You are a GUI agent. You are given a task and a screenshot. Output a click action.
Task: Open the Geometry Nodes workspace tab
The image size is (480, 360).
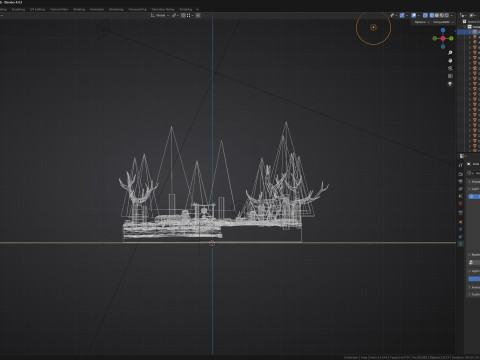pos(163,9)
